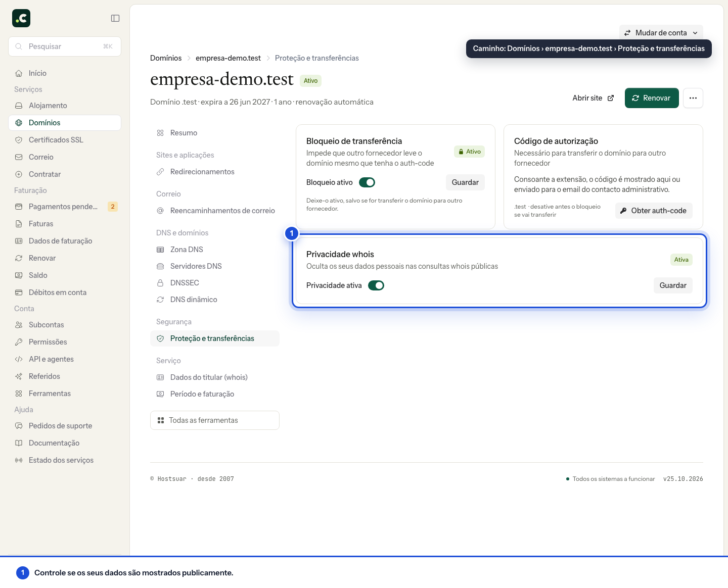Select Período e faturação
Viewport: 728px width, 588px height.
(215, 394)
